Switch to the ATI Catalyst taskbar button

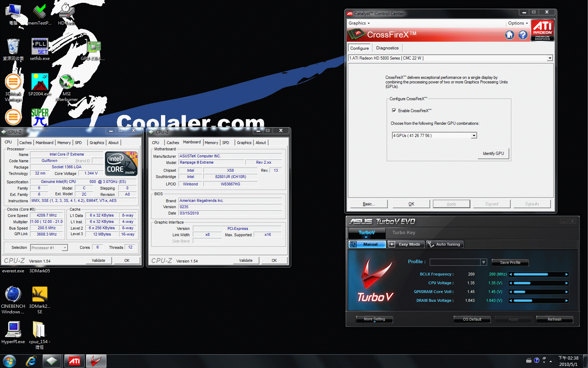tap(74, 361)
